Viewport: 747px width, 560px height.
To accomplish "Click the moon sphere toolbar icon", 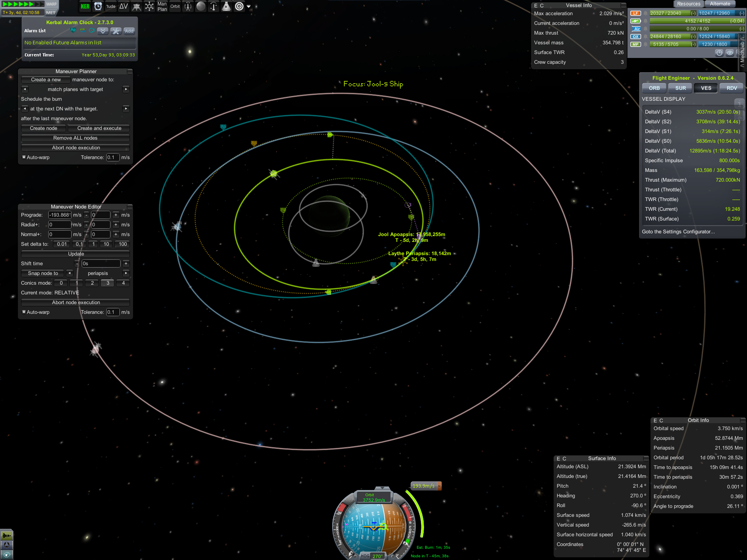I will coord(201,6).
